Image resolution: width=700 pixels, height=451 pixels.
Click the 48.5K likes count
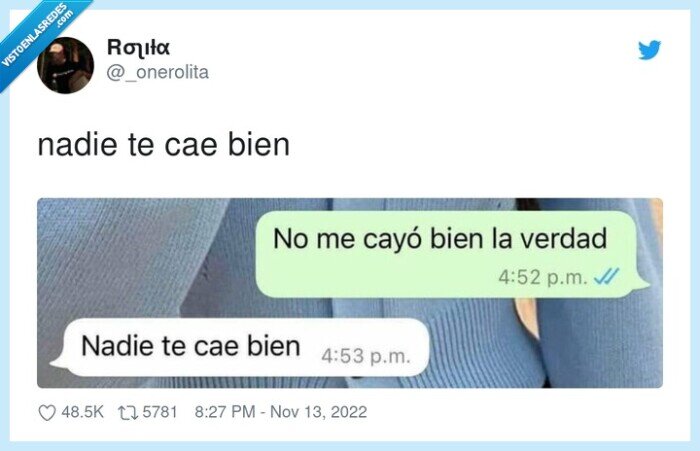coord(83,412)
